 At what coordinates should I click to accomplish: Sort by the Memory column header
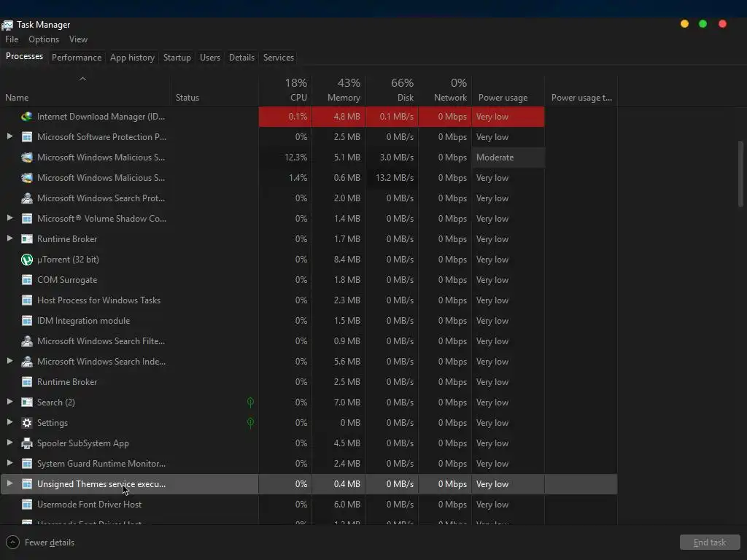pos(338,90)
